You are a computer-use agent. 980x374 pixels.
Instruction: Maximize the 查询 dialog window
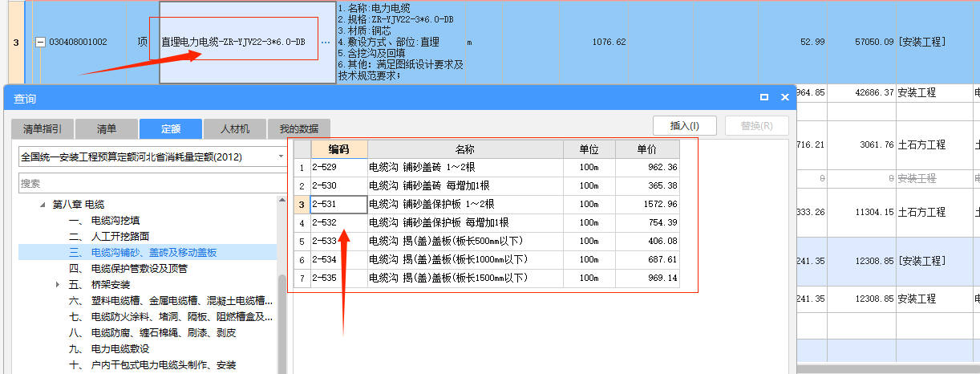click(764, 97)
